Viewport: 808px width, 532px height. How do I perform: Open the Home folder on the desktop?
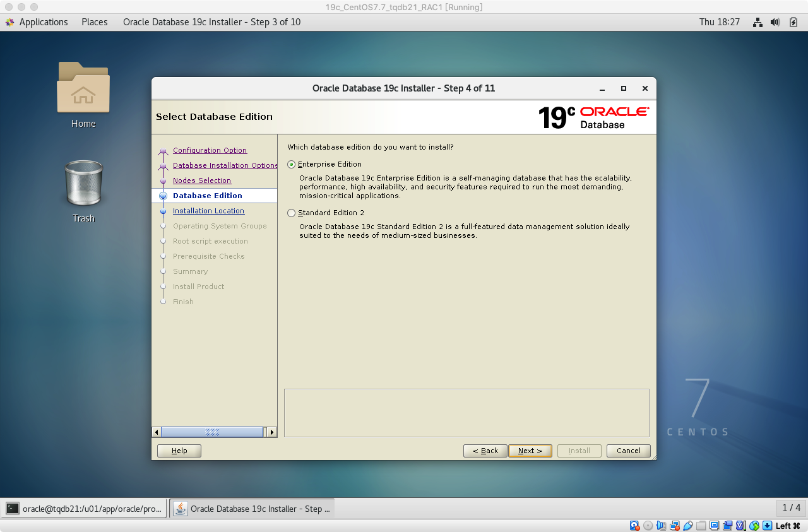coord(83,95)
